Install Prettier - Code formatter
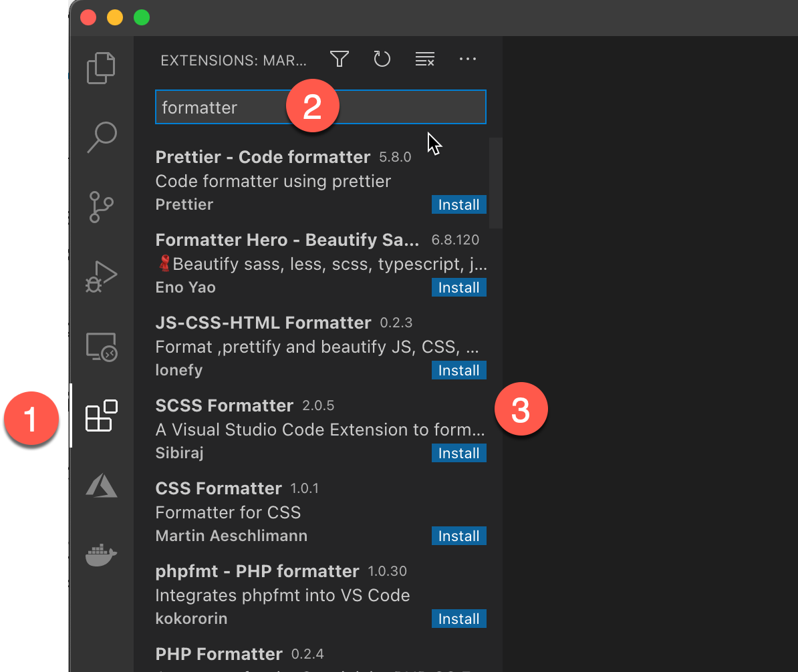This screenshot has height=672, width=798. click(x=459, y=204)
